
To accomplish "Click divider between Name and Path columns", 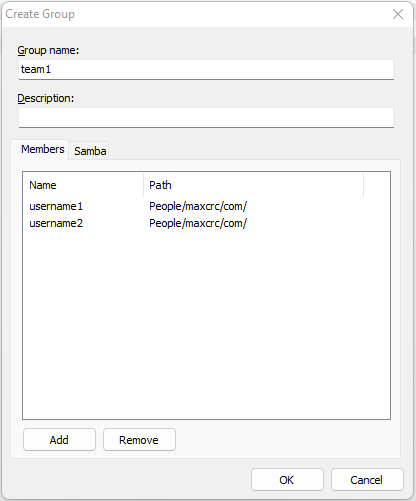I will pyautogui.click(x=144, y=185).
